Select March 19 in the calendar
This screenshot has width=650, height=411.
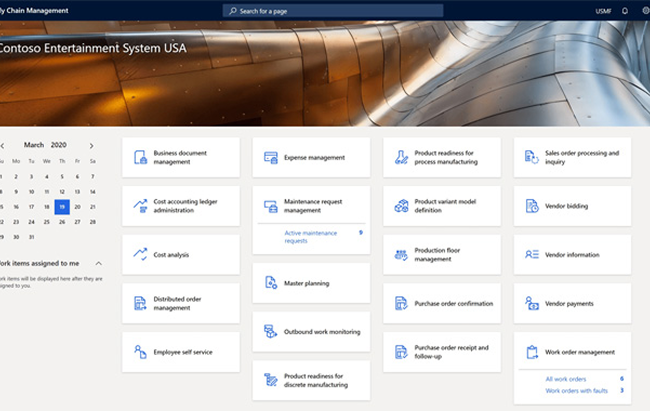(62, 207)
